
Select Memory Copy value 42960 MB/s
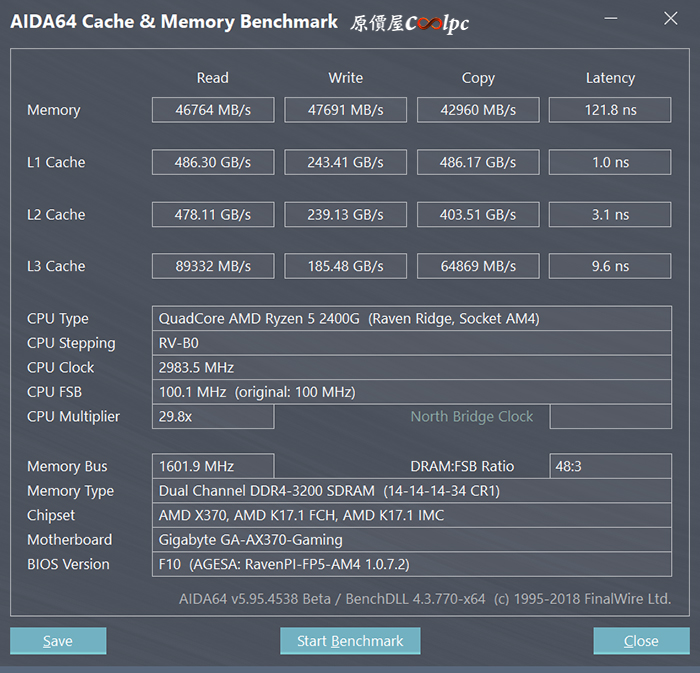[478, 110]
